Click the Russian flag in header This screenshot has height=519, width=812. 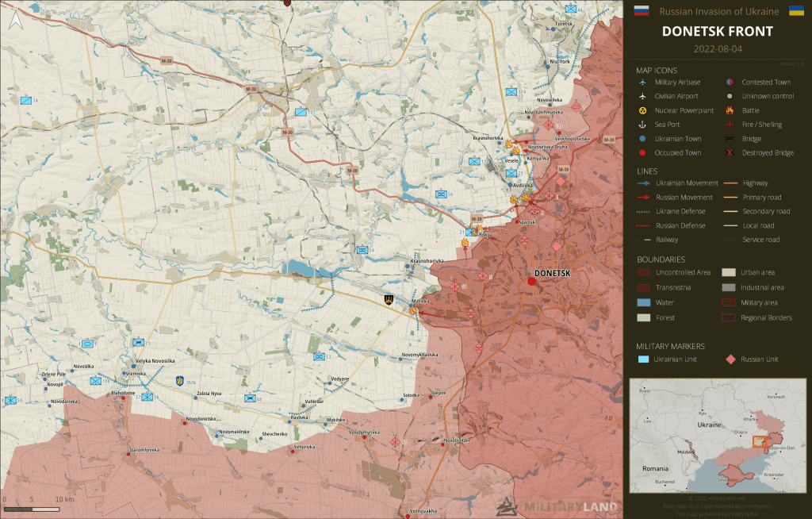pyautogui.click(x=641, y=11)
